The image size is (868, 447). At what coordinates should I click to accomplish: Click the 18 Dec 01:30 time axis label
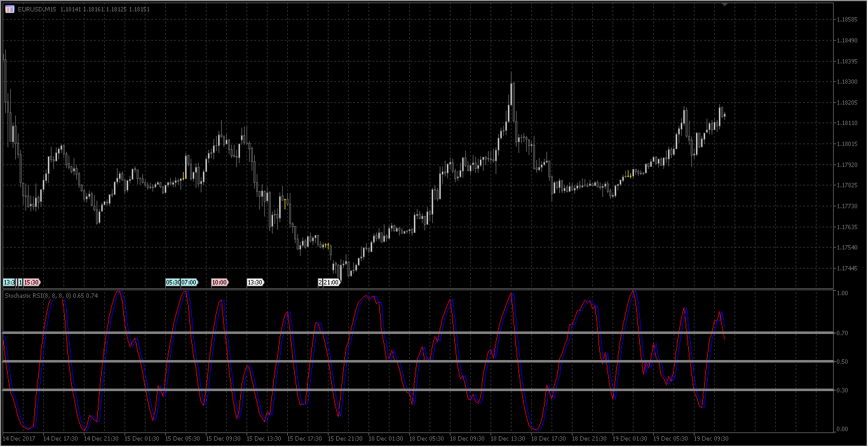pos(386,439)
